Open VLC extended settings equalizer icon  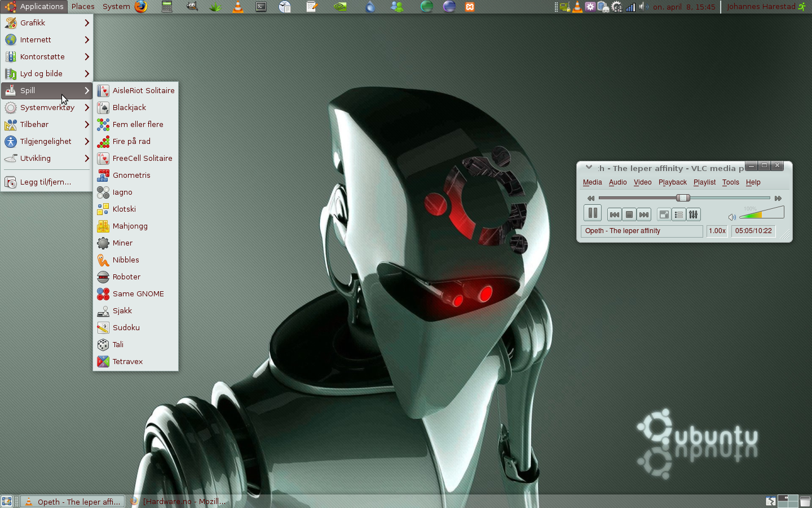click(x=694, y=214)
